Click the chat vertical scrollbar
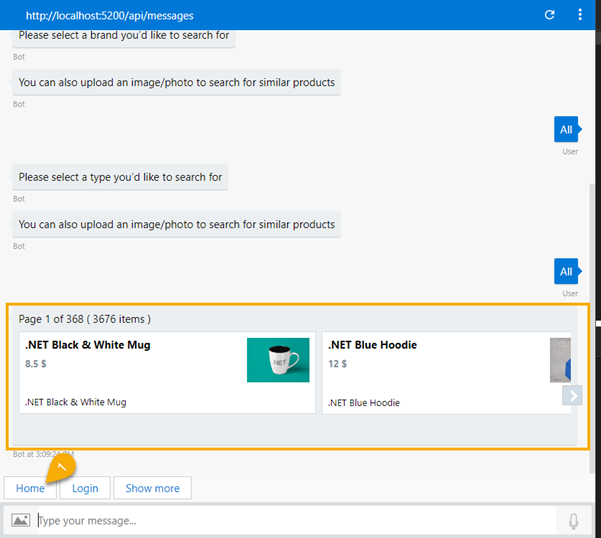The height and width of the screenshot is (538, 601). pyautogui.click(x=591, y=328)
